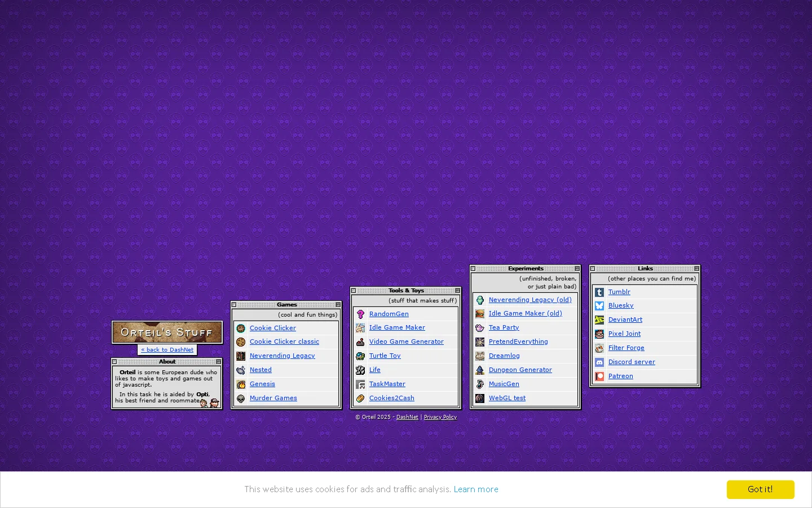812x508 pixels.
Task: Open the Tools & Toys window menu button
Action: 458,291
